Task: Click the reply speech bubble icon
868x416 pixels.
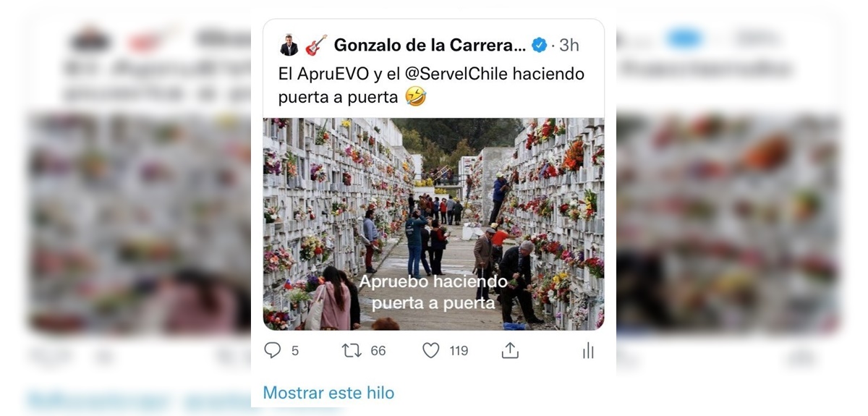Action: coord(272,351)
